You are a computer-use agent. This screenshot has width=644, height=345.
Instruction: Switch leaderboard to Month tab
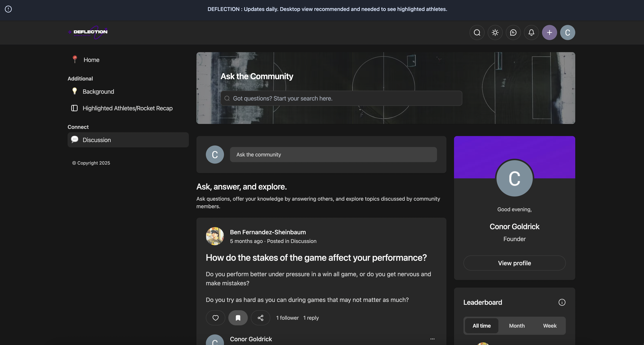[517, 326]
